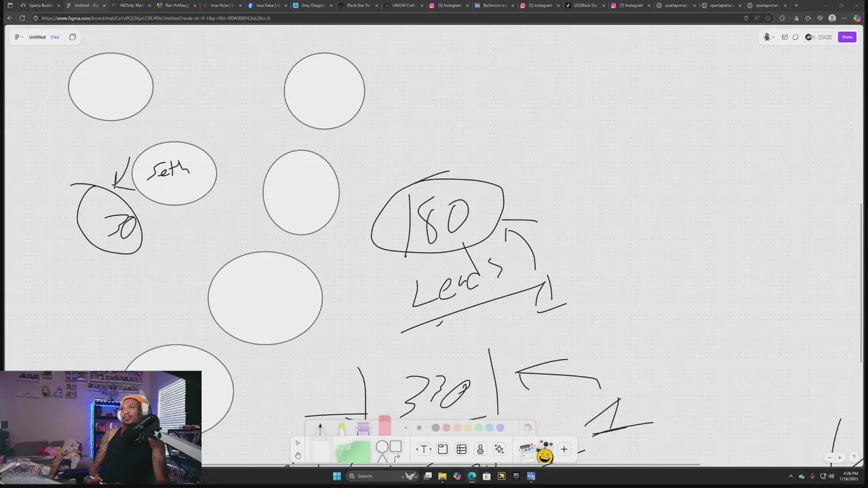
Task: Choose red pen color
Action: coord(446,428)
